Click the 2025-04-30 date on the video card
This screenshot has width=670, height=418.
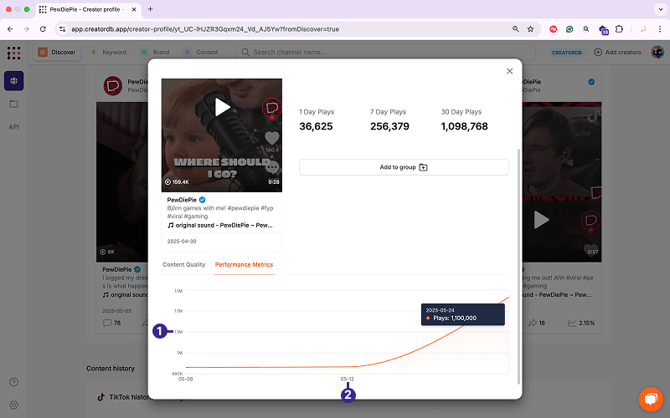point(182,241)
